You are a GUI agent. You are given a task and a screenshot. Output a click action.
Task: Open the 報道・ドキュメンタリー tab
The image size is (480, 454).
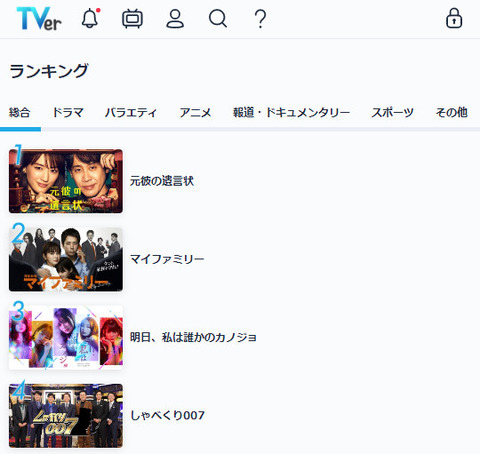click(x=291, y=113)
